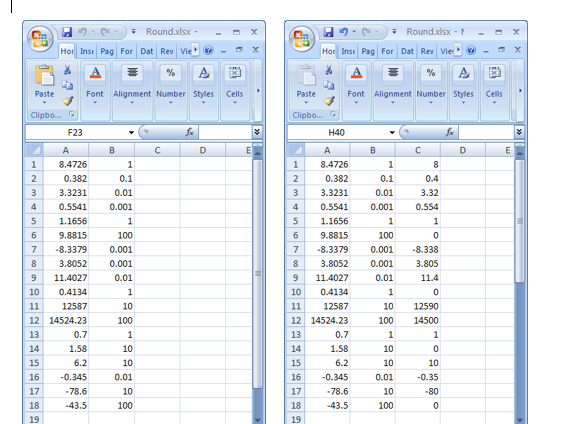
Task: Activate Format Painter brush in left window
Action: [68, 101]
